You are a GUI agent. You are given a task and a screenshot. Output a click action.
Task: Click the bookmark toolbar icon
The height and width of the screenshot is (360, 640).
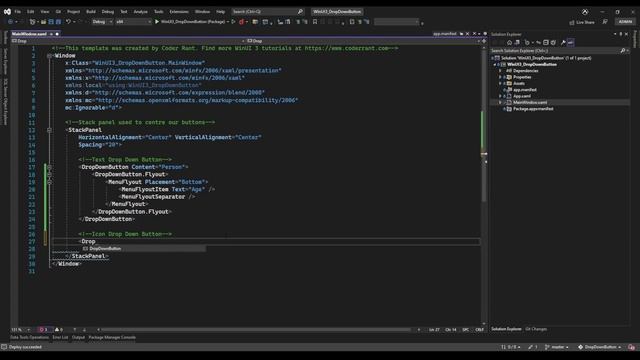315,22
